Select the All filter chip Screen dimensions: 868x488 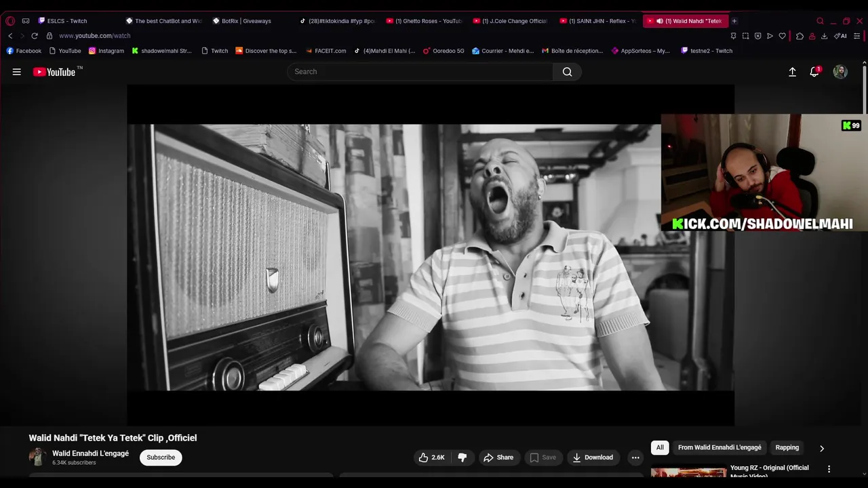660,448
